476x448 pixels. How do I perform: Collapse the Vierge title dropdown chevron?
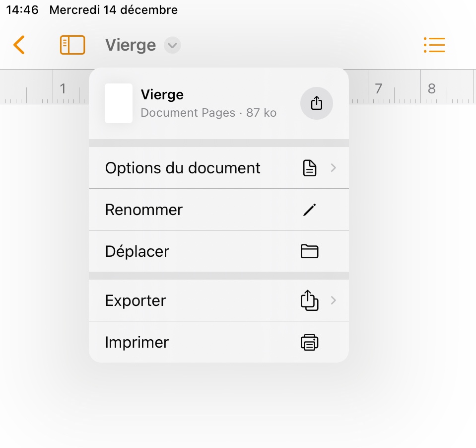point(172,45)
